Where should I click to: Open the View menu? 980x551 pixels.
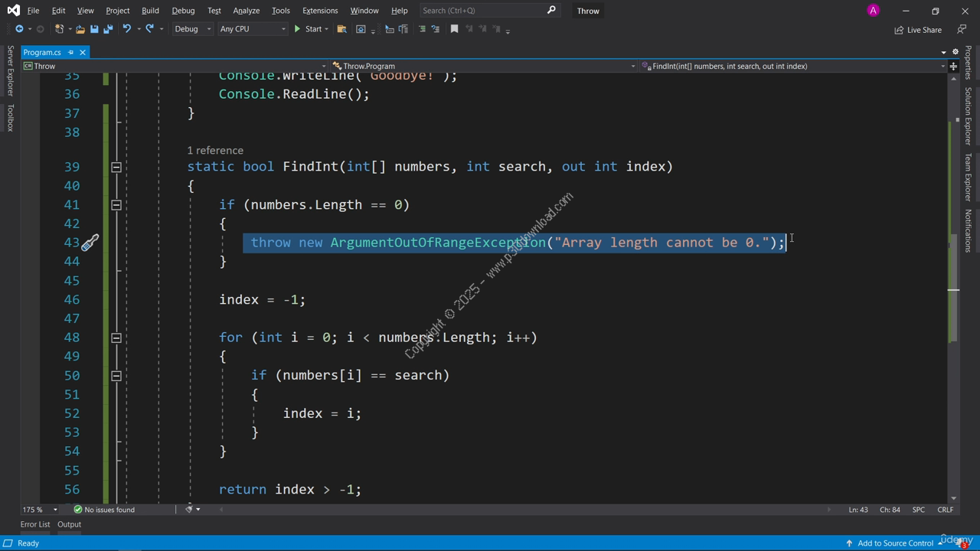(85, 11)
